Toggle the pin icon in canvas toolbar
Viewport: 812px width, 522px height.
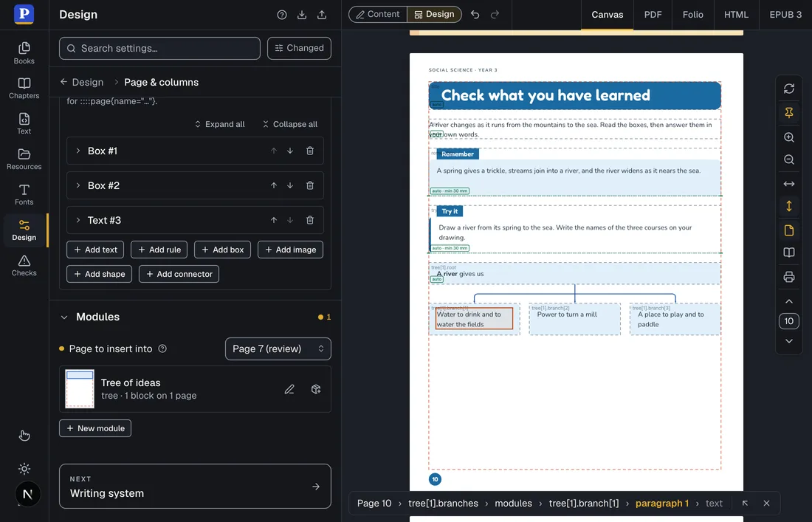[788, 113]
